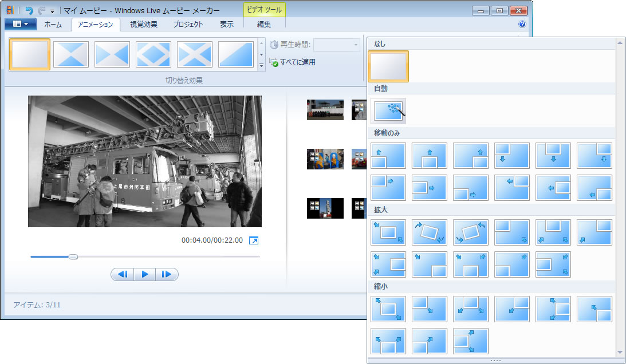Click the full screen preview icon
The width and height of the screenshot is (626, 364).
[254, 240]
